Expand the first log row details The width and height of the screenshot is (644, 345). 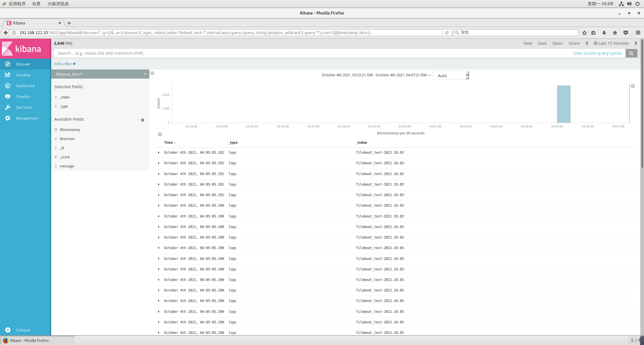pos(159,153)
